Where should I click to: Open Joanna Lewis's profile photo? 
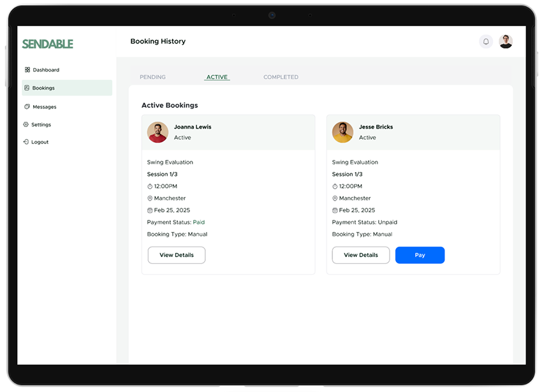tap(157, 132)
